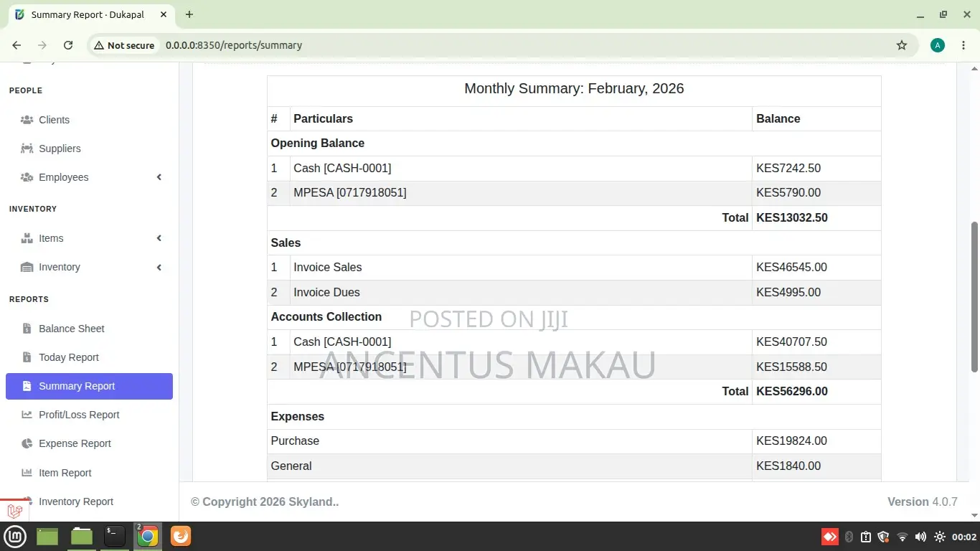Click the clock in the system tray
Screen dimensions: 980x551
pos(964,537)
